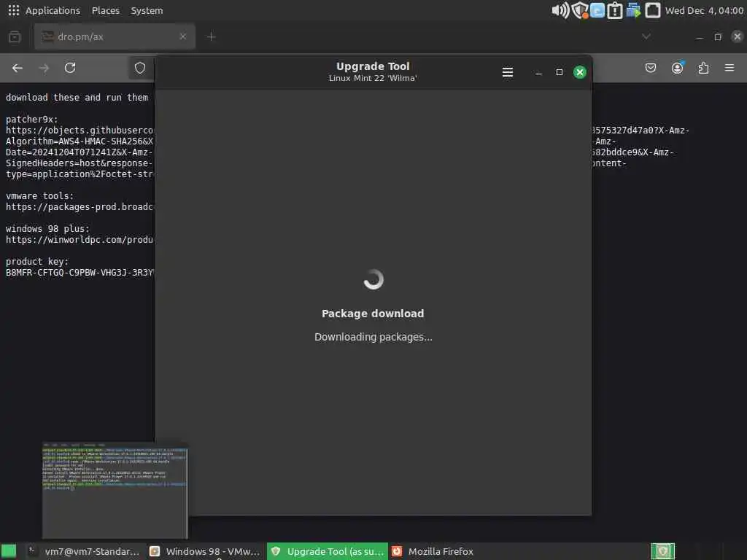This screenshot has width=747, height=560.
Task: Click the 'windows 98 plus:' label text
Action: (x=47, y=229)
